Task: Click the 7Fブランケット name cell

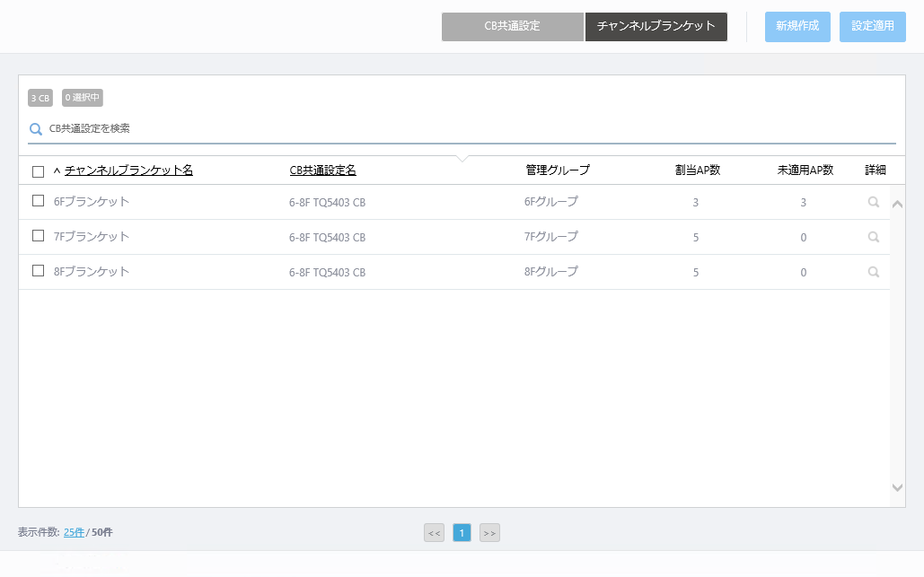Action: pyautogui.click(x=92, y=236)
